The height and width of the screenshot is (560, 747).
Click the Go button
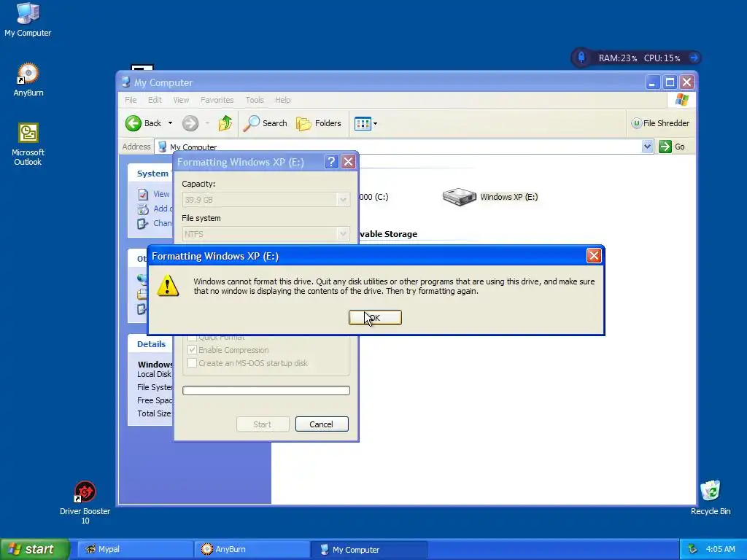672,147
